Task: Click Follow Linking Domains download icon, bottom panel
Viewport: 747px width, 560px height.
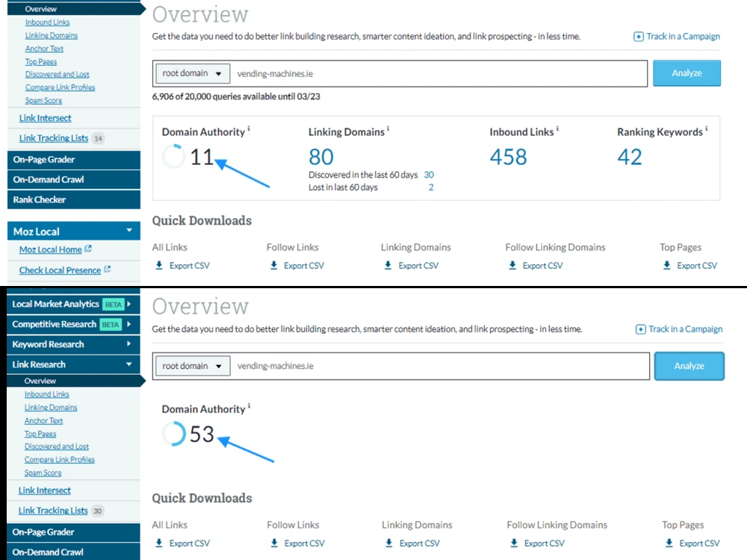Action: pos(514,543)
